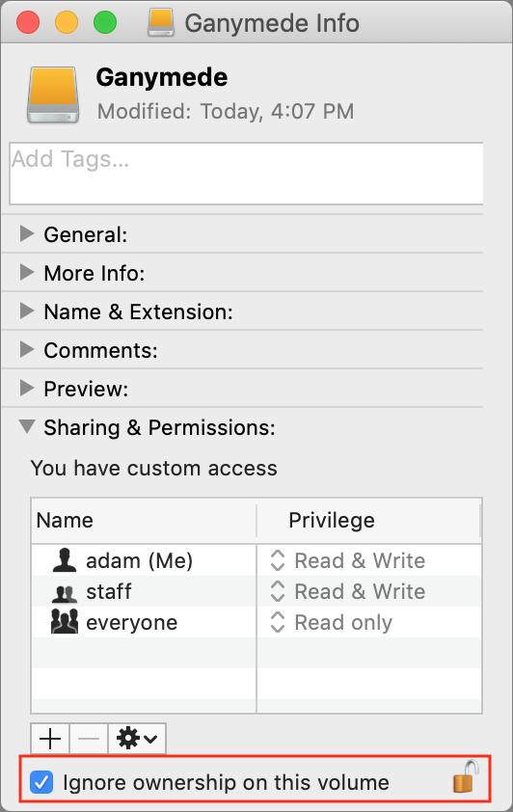
Task: Change privilege for staff group
Action: pyautogui.click(x=347, y=591)
